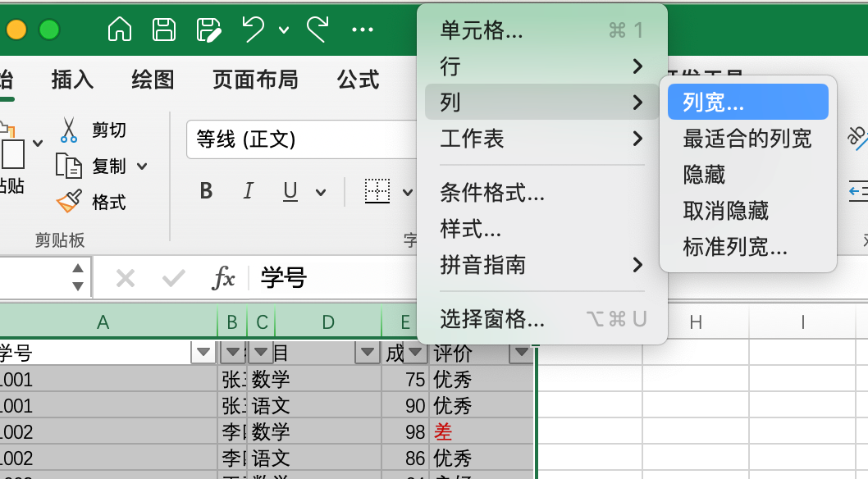Open more commands via the ellipsis icon
The image size is (868, 479).
(362, 28)
